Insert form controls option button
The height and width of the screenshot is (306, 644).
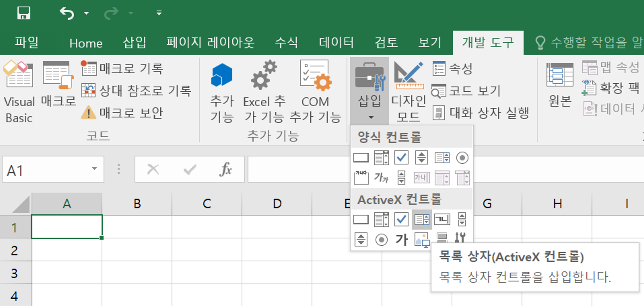click(x=462, y=158)
